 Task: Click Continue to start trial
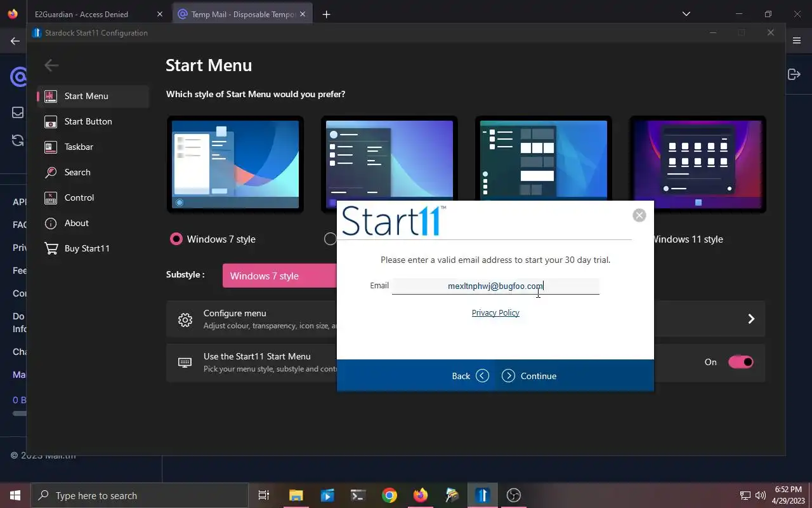click(x=529, y=376)
